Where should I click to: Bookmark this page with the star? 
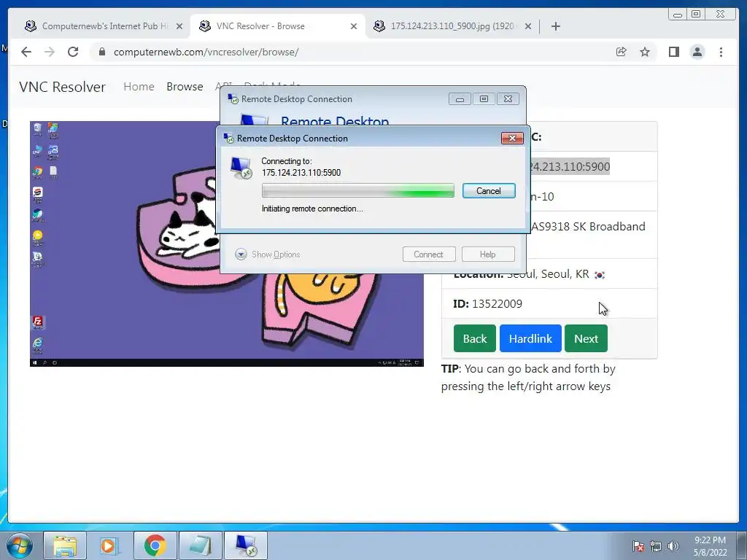pyautogui.click(x=645, y=52)
